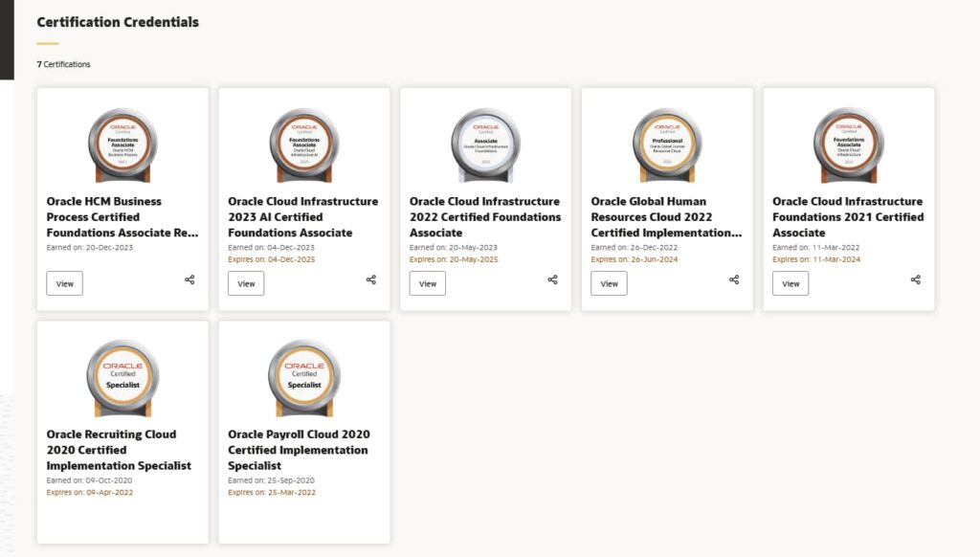This screenshot has height=557, width=980.
Task: Open View for Cloud Infrastructure 2022 Foundations Associate
Action: pos(428,283)
